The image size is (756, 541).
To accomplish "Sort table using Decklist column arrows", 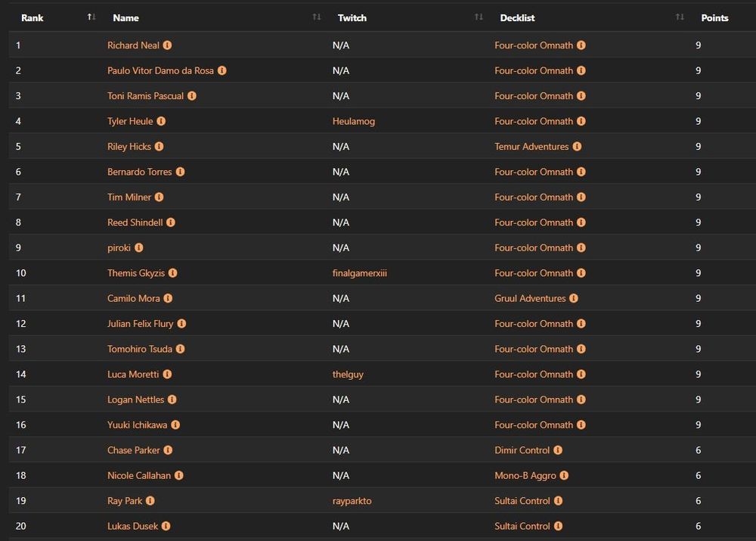I will point(680,17).
